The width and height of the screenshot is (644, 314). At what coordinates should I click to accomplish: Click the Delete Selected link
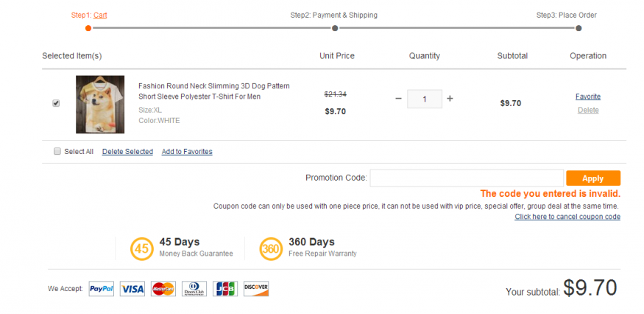(x=127, y=152)
